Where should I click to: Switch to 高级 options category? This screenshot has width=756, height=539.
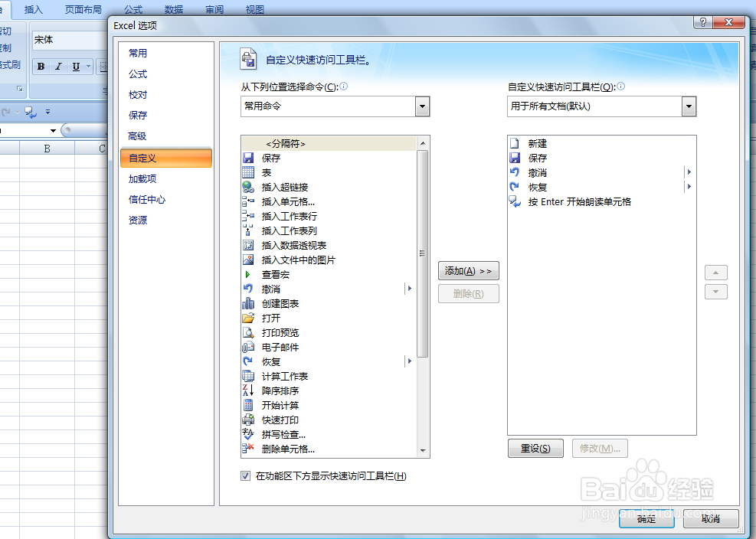(137, 136)
